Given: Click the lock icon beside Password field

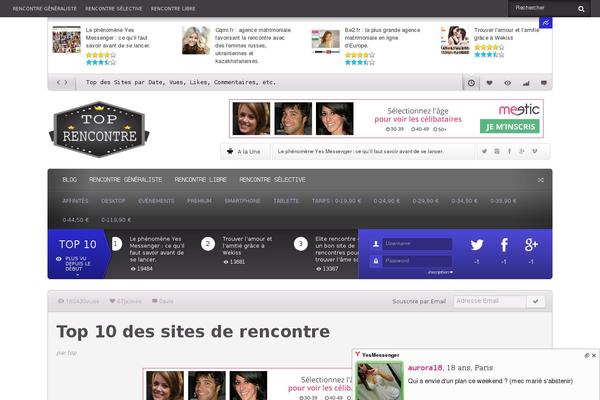Looking at the screenshot, I should pyautogui.click(x=376, y=261).
